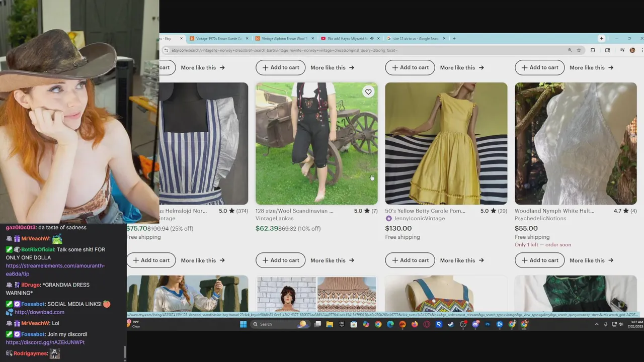Open the 50's Yellow Betty Carole listing title
Image resolution: width=644 pixels, height=362 pixels.
pyautogui.click(x=425, y=211)
